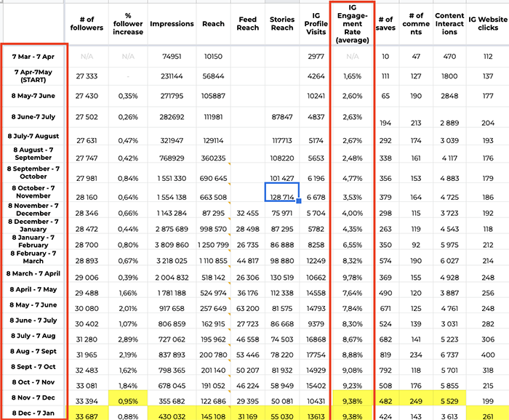
Task: Select the Impressions column header
Action: tap(172, 24)
